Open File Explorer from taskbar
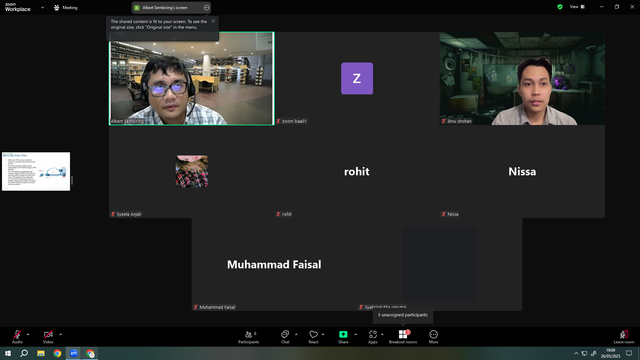 tap(41, 353)
